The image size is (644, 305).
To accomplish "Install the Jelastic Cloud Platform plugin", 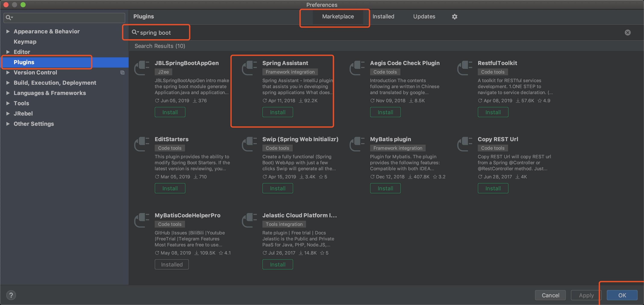I will tap(278, 264).
